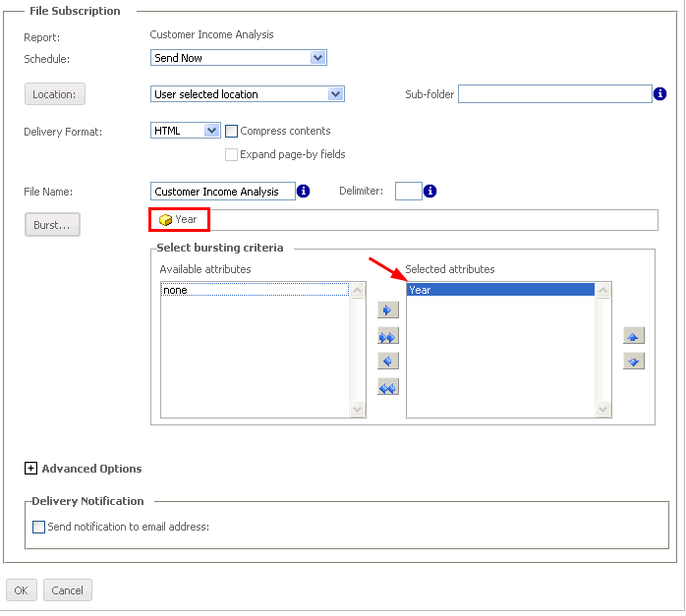This screenshot has height=616, width=686.
Task: Click the OK button
Action: coord(21,590)
